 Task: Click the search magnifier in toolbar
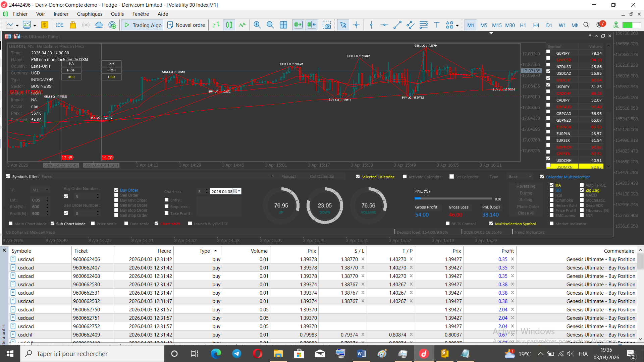click(586, 25)
